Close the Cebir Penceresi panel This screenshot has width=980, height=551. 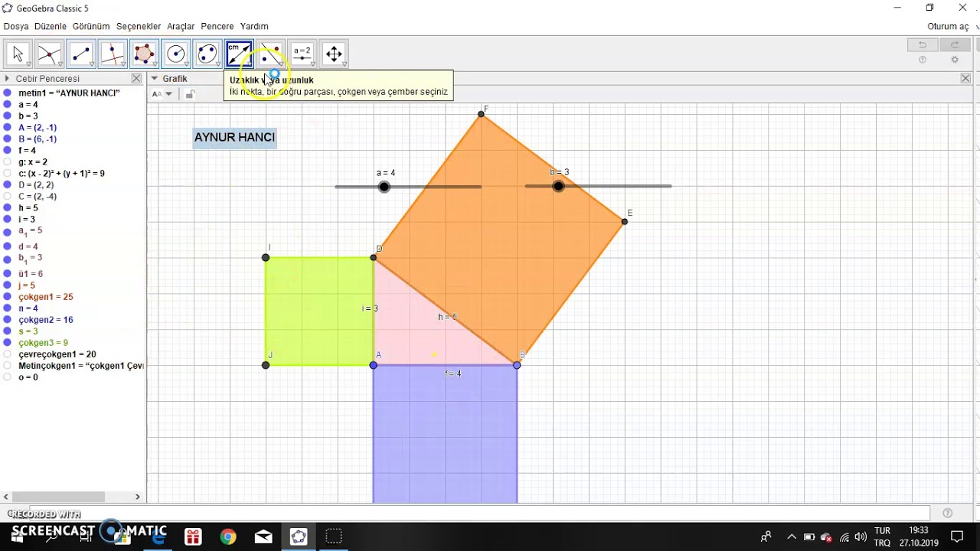point(136,79)
